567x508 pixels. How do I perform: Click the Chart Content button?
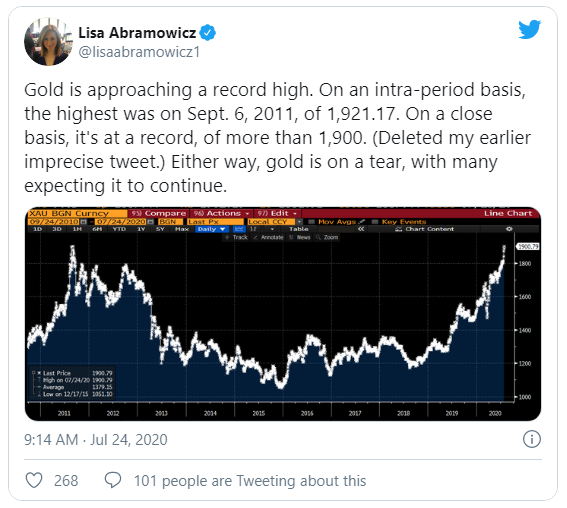(425, 229)
